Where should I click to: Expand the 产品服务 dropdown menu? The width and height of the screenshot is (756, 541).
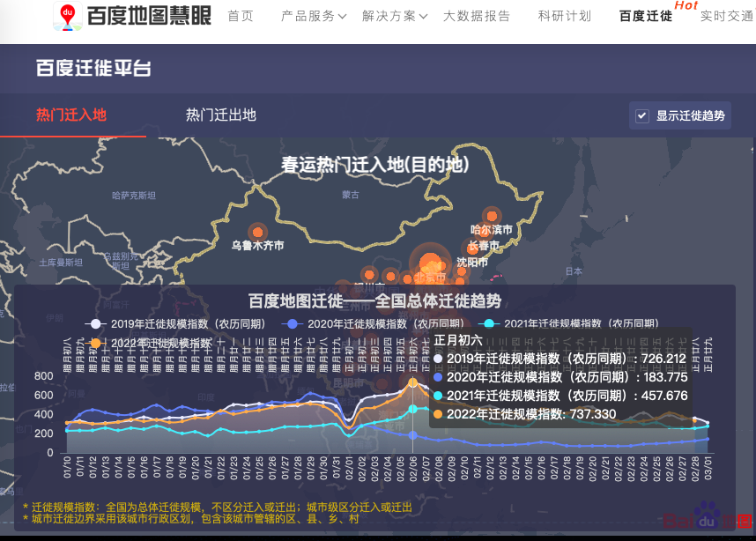click(314, 17)
